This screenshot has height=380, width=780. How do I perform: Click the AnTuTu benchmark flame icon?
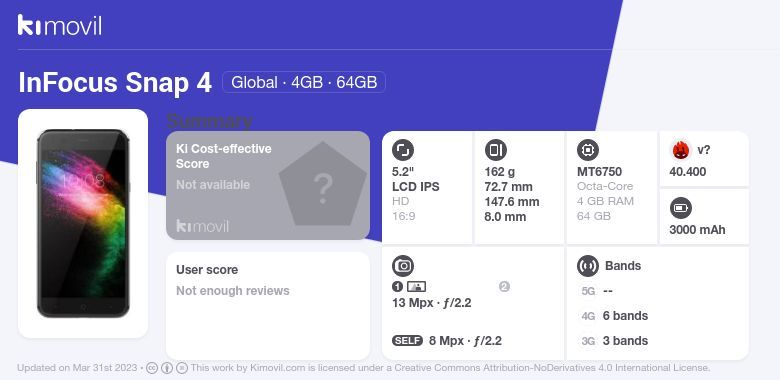680,150
